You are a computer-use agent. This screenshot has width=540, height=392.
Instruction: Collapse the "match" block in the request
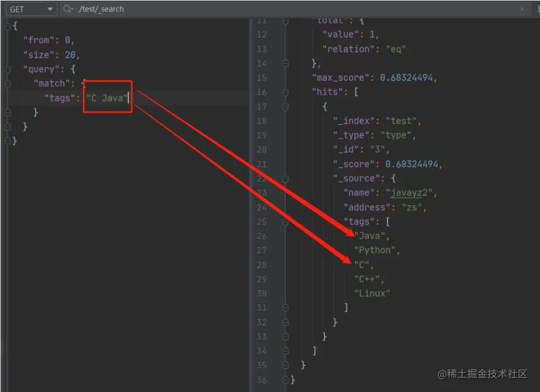[8, 84]
